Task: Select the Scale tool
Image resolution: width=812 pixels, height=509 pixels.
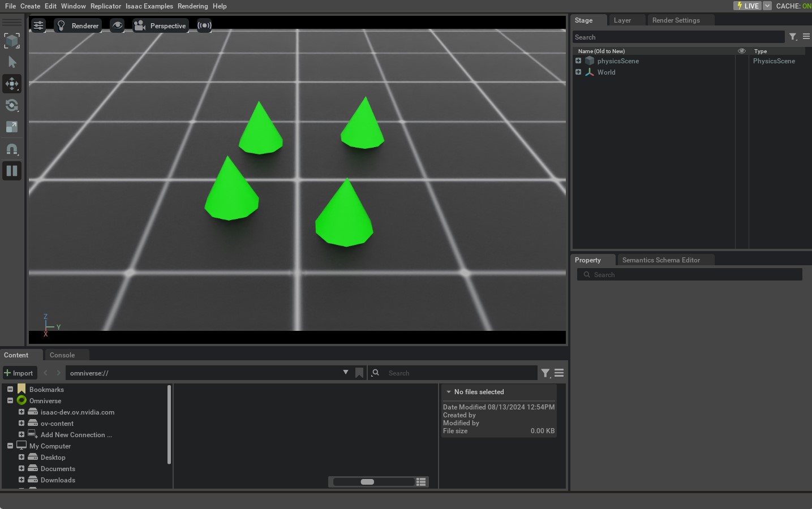Action: pos(12,127)
